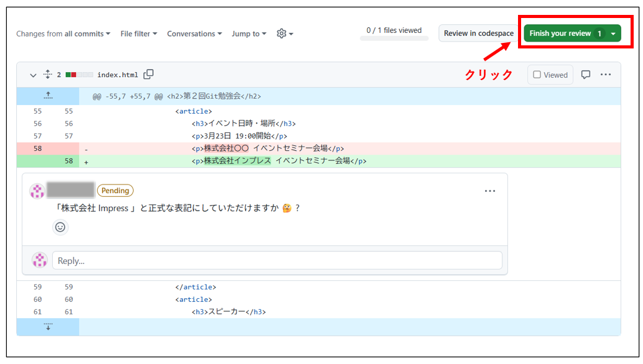This screenshot has width=643, height=364.
Task: Copy the index.html file path
Action: tap(148, 73)
